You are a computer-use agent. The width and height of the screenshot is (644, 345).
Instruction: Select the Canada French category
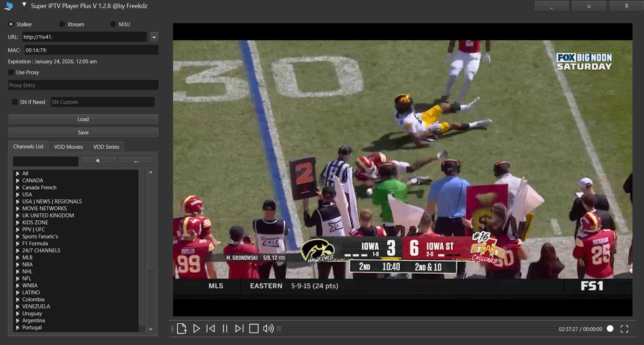click(x=76, y=187)
